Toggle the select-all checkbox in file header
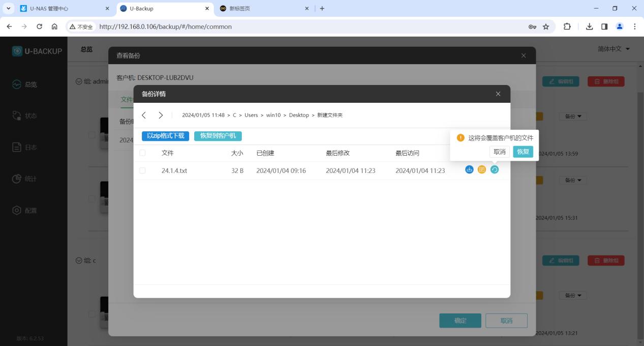Viewport: 644px width, 346px height. click(142, 153)
